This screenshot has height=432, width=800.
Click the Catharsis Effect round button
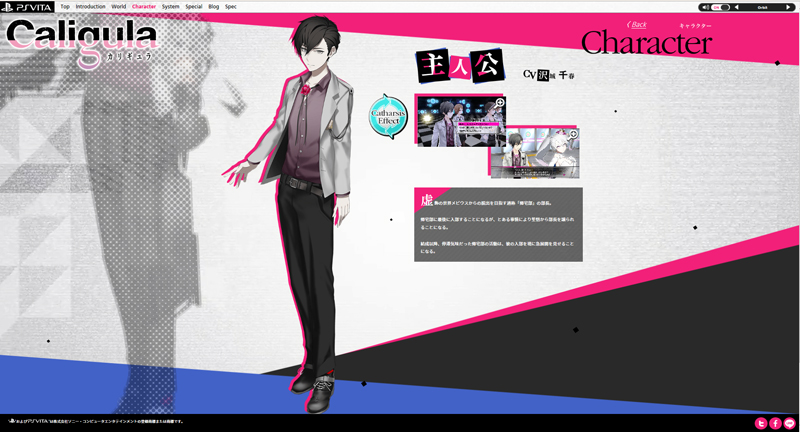(x=389, y=117)
